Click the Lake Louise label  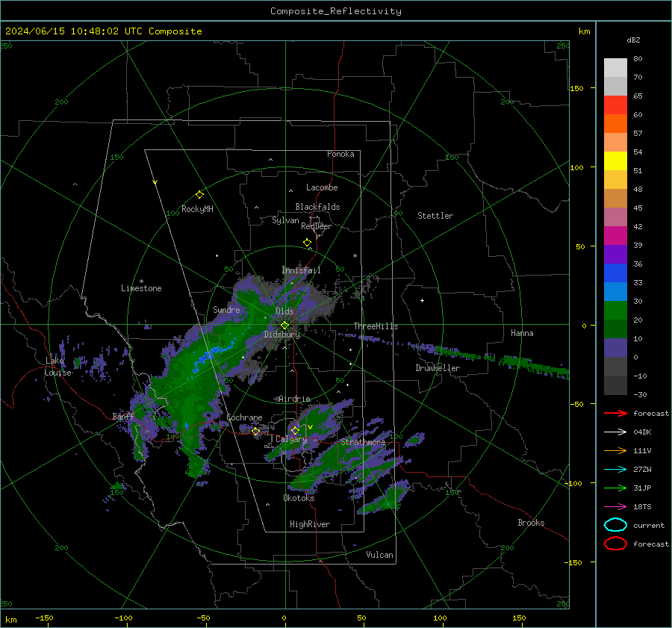57,367
